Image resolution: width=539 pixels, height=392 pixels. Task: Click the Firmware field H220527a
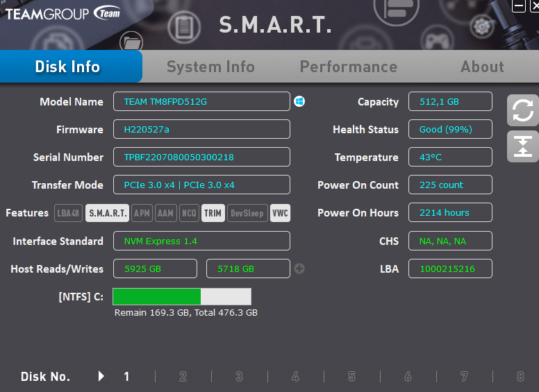[201, 129]
